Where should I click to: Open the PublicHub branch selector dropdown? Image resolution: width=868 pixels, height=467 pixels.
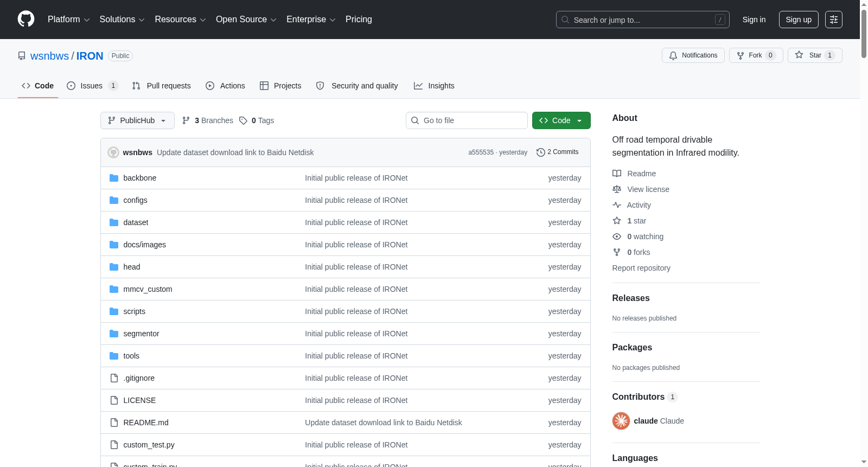pos(137,120)
